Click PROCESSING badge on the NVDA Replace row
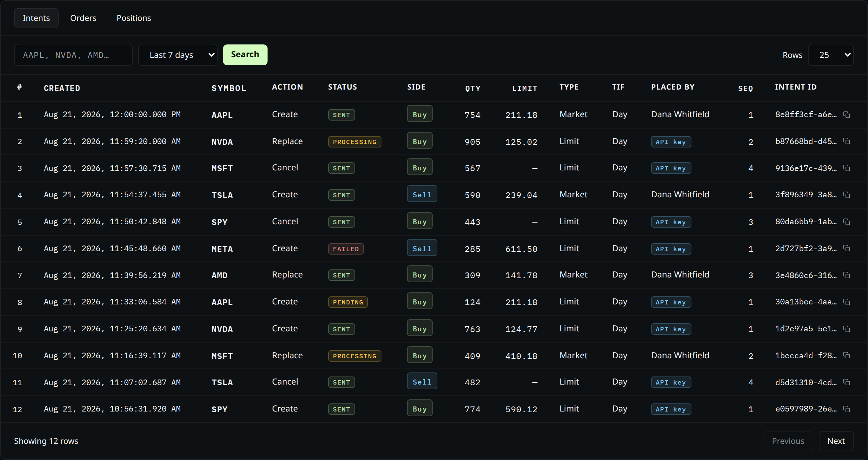868x460 pixels. point(354,142)
